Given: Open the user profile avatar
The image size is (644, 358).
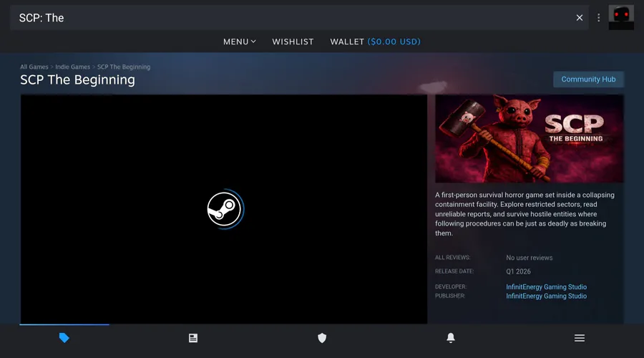Looking at the screenshot, I should tap(621, 18).
